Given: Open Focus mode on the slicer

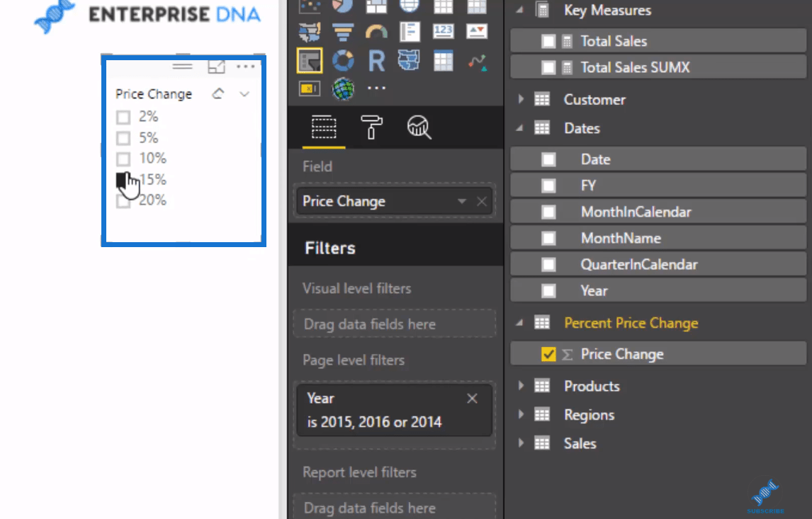Looking at the screenshot, I should (217, 67).
